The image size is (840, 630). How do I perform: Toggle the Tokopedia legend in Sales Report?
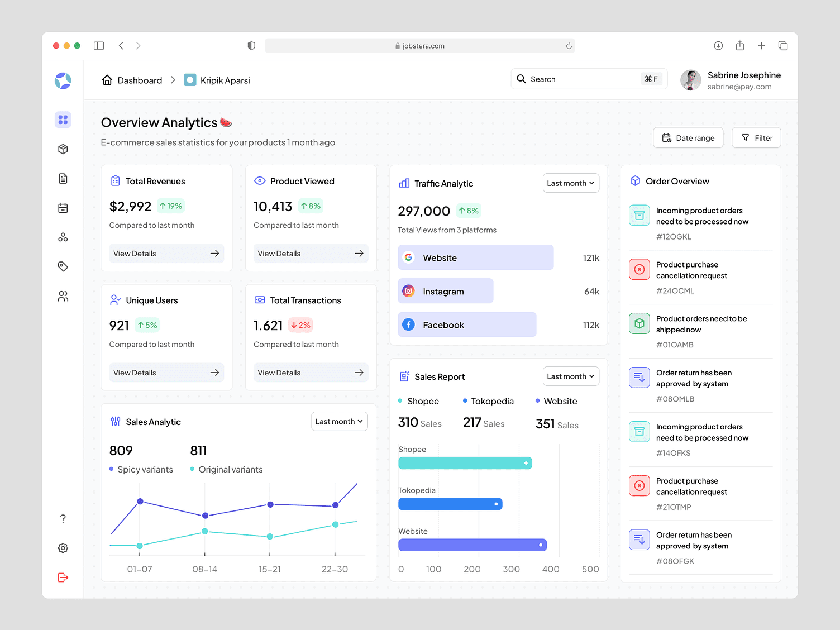(488, 401)
